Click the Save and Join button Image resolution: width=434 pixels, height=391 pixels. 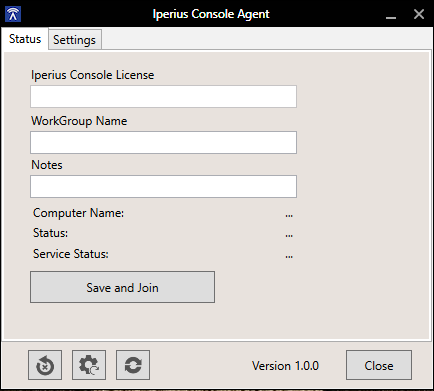[122, 287]
